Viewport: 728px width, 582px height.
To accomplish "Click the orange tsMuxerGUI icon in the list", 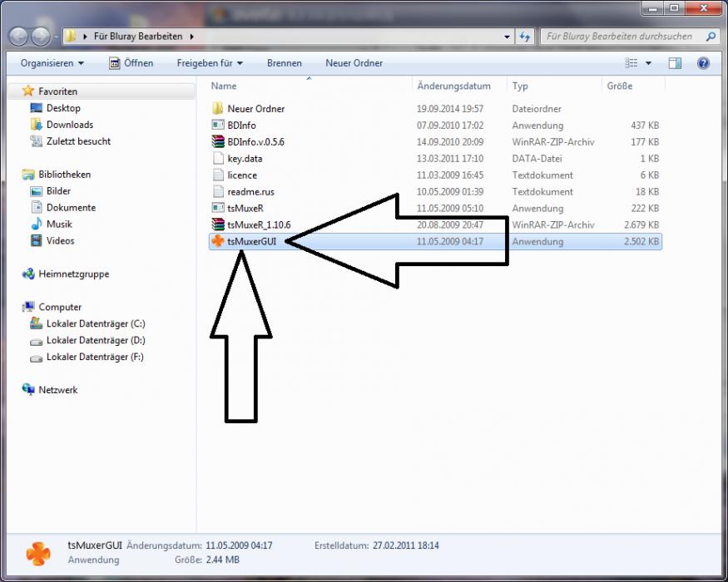I will coord(218,241).
